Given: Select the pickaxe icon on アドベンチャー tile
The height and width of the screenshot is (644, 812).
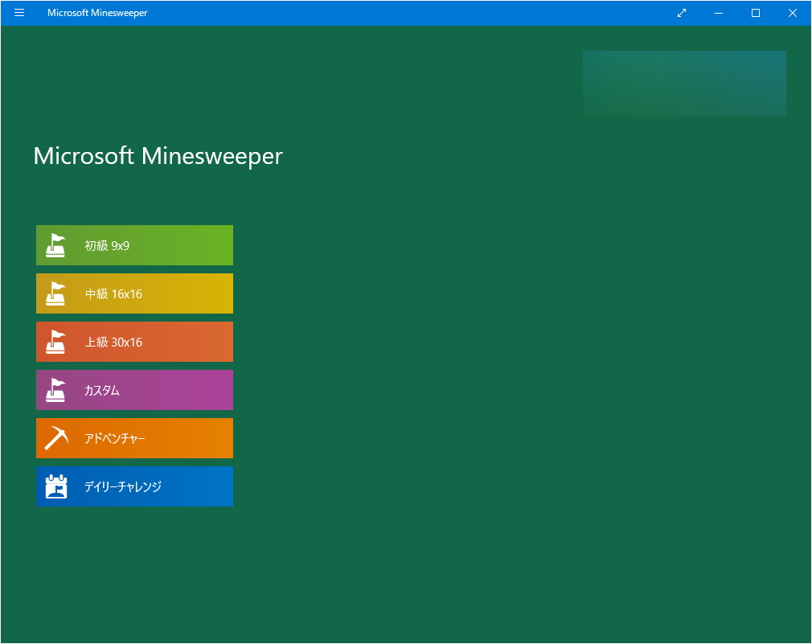Looking at the screenshot, I should coord(55,437).
